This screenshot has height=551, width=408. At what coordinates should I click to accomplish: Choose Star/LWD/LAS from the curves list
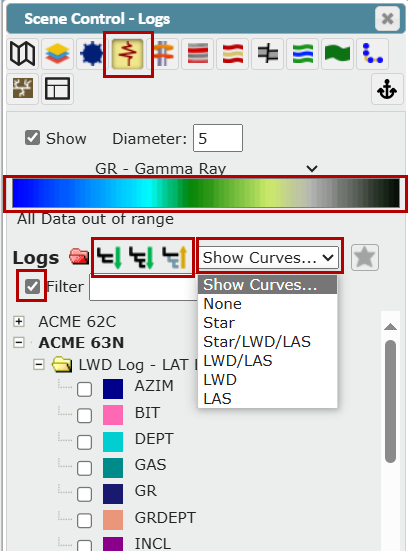[257, 342]
